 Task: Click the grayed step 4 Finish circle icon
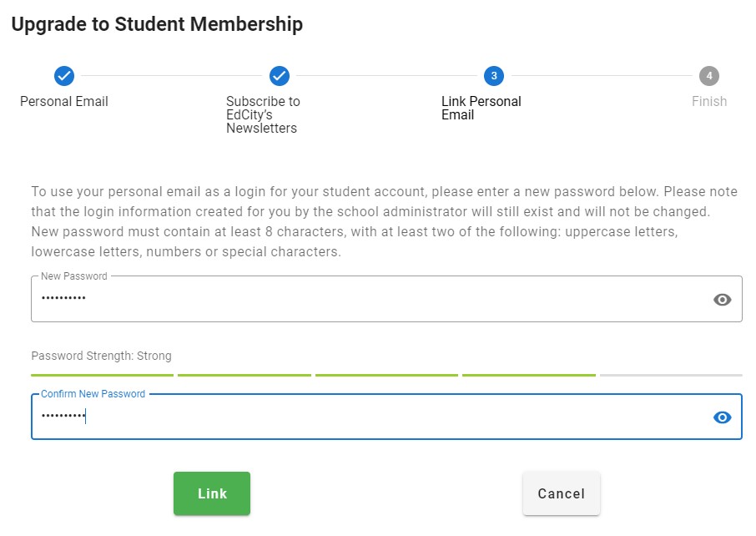(x=708, y=74)
